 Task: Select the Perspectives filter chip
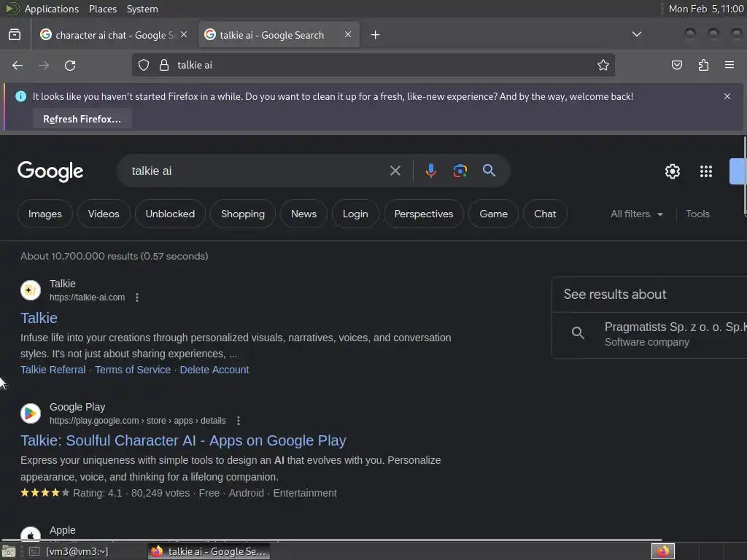click(424, 214)
